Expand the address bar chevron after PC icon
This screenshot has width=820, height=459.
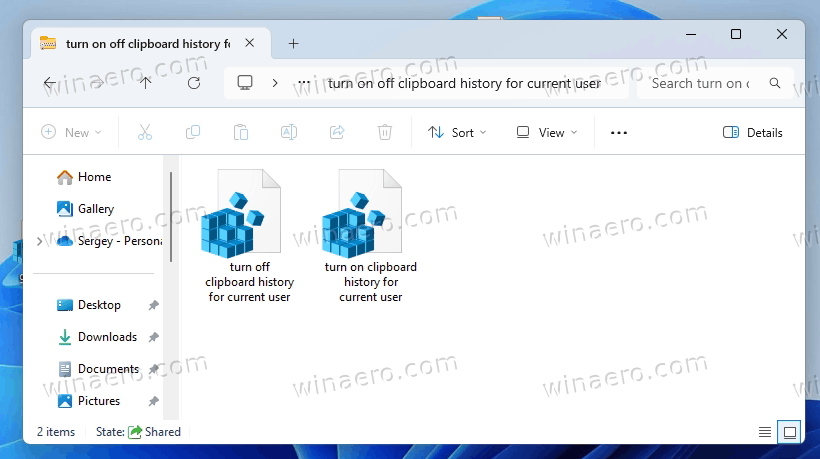point(275,83)
